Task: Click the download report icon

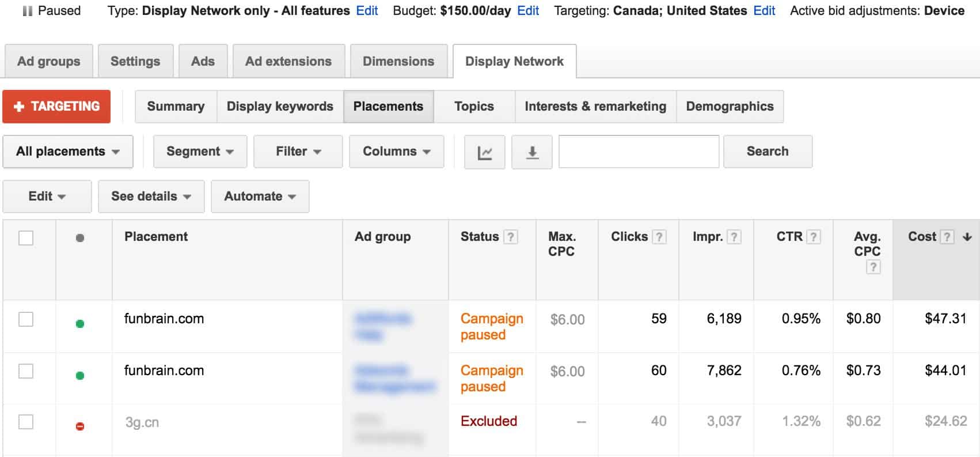Action: (532, 152)
